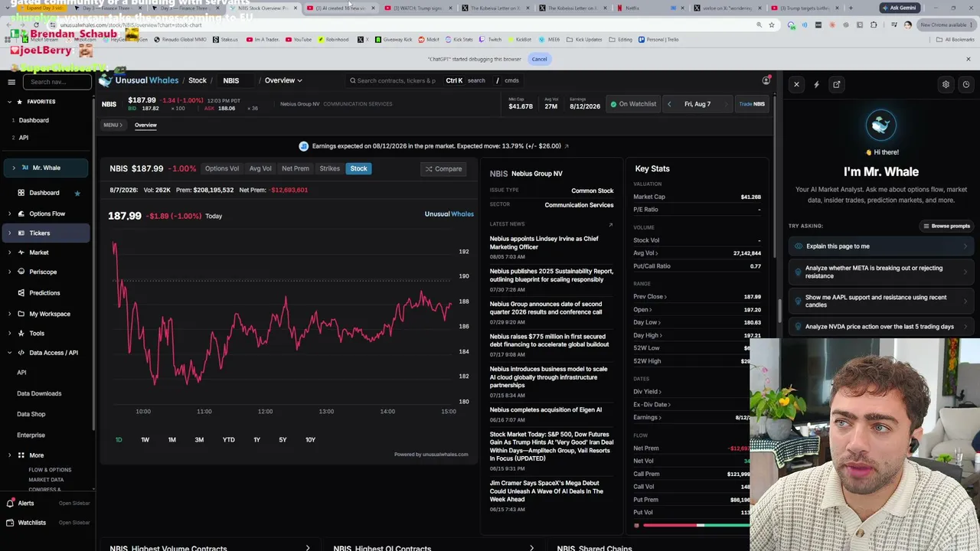Viewport: 980px width, 551px height.
Task: Select the Stock chart tab
Action: (358, 168)
